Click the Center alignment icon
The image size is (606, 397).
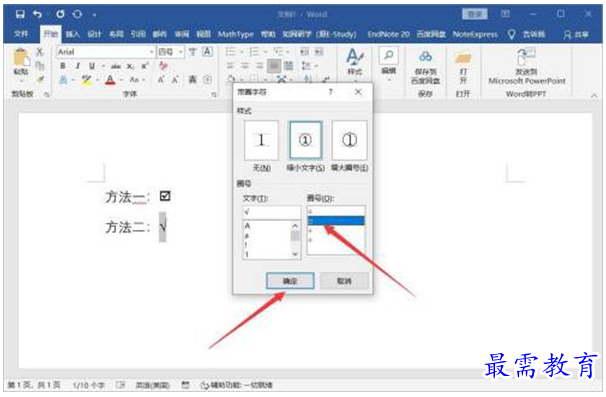click(245, 66)
